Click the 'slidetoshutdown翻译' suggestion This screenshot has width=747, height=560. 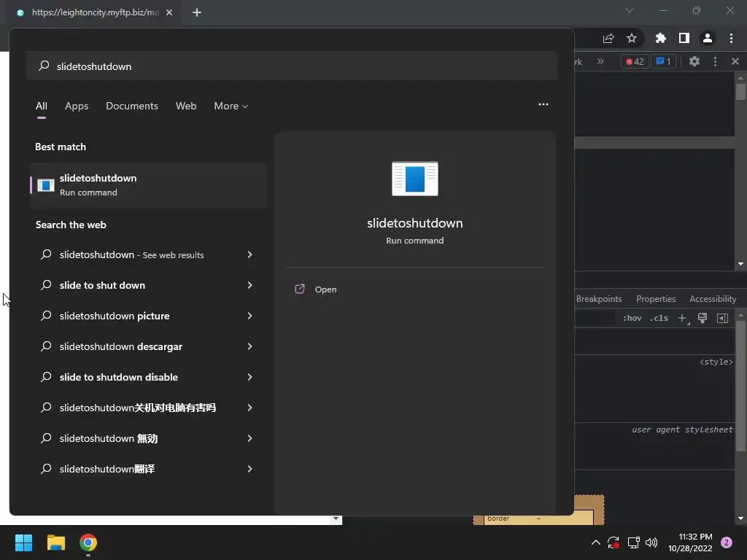pos(107,469)
